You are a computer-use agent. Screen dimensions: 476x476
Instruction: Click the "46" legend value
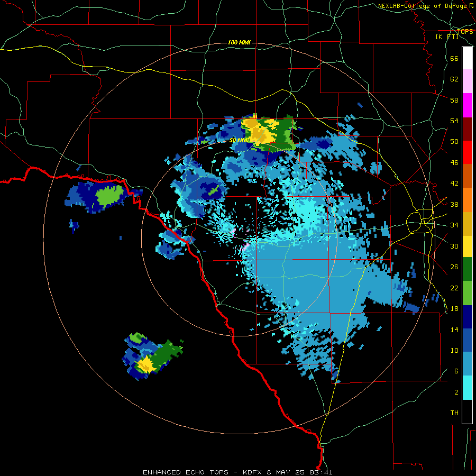click(454, 163)
